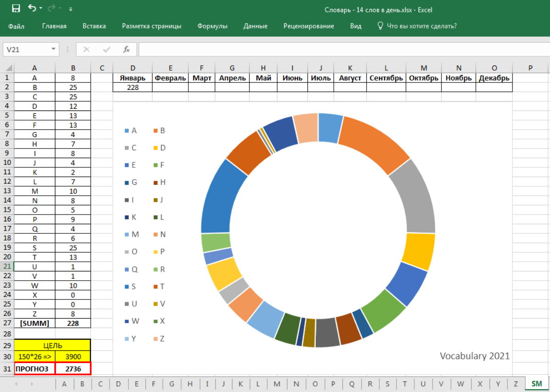The height and width of the screenshot is (392, 550).
Task: Open the Вставка ribbon tab
Action: [x=94, y=26]
